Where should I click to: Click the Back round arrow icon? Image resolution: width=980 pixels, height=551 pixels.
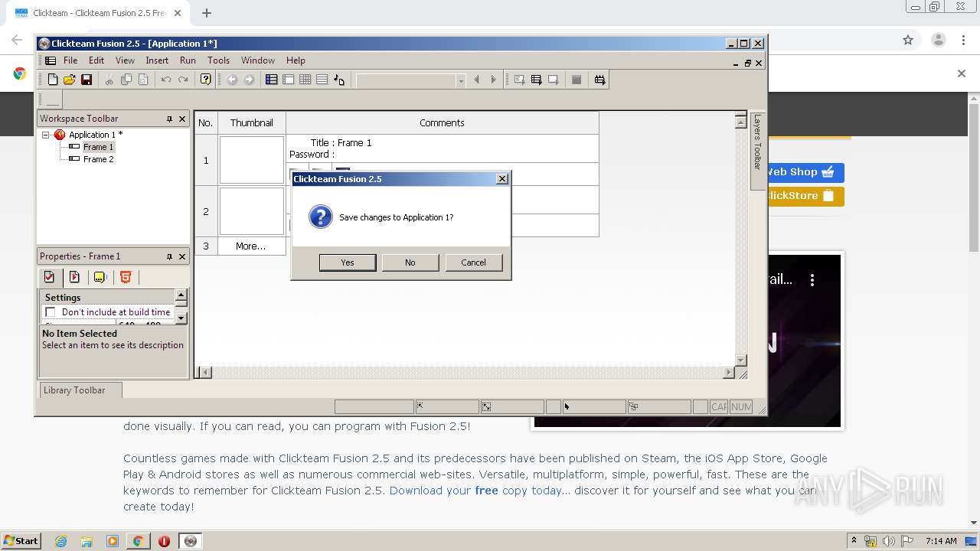232,80
